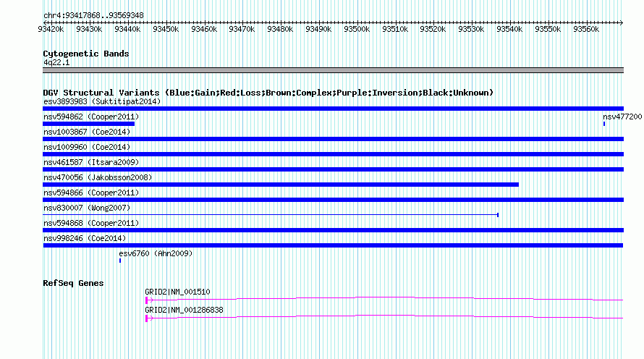Select the esv3893983 blue gain bar
This screenshot has width=644, height=359.
click(333, 109)
